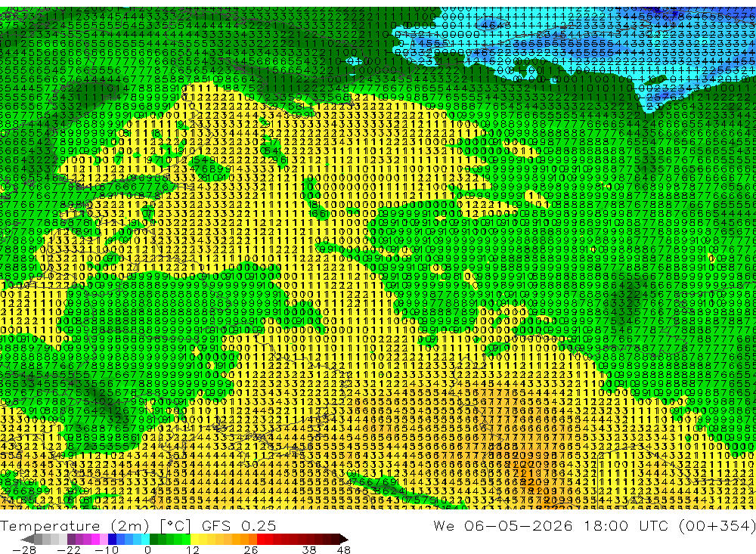
Task: Click the "12" legend label
Action: pyautogui.click(x=192, y=550)
